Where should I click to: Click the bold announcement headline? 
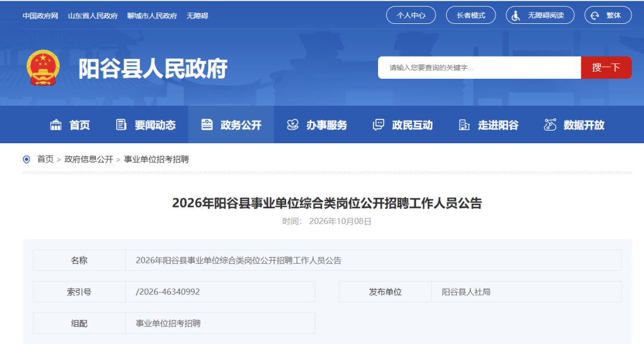(327, 203)
